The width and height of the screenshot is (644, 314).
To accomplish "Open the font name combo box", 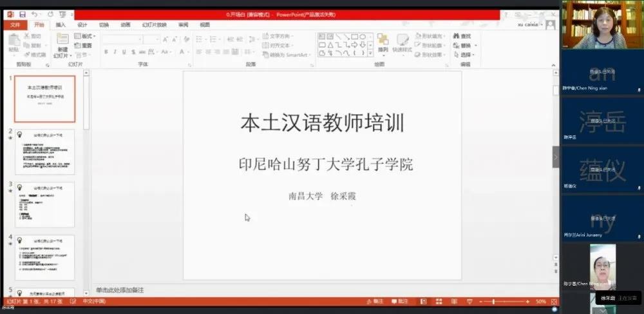I will click(122, 39).
